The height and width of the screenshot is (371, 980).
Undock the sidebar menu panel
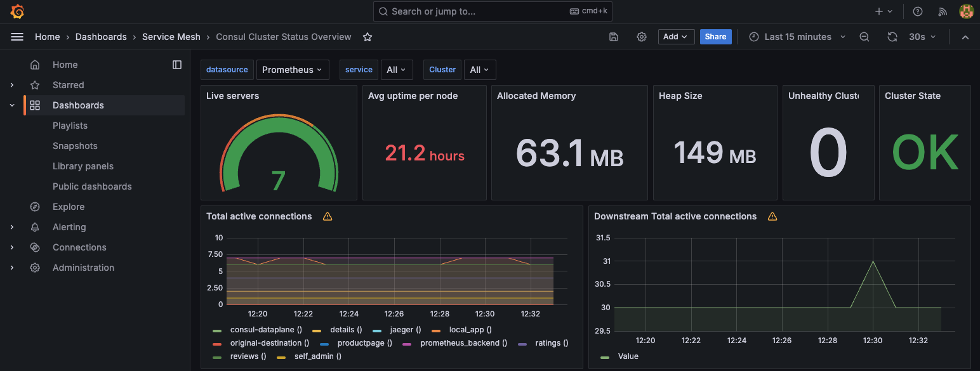click(x=177, y=65)
